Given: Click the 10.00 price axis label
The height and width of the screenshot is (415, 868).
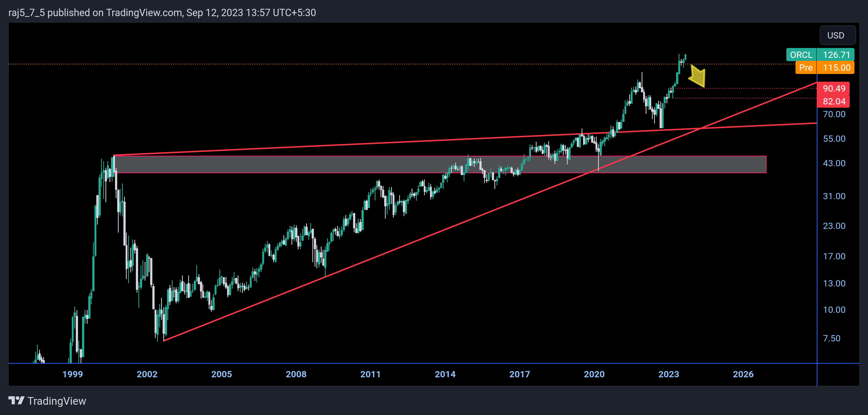Looking at the screenshot, I should tap(834, 310).
